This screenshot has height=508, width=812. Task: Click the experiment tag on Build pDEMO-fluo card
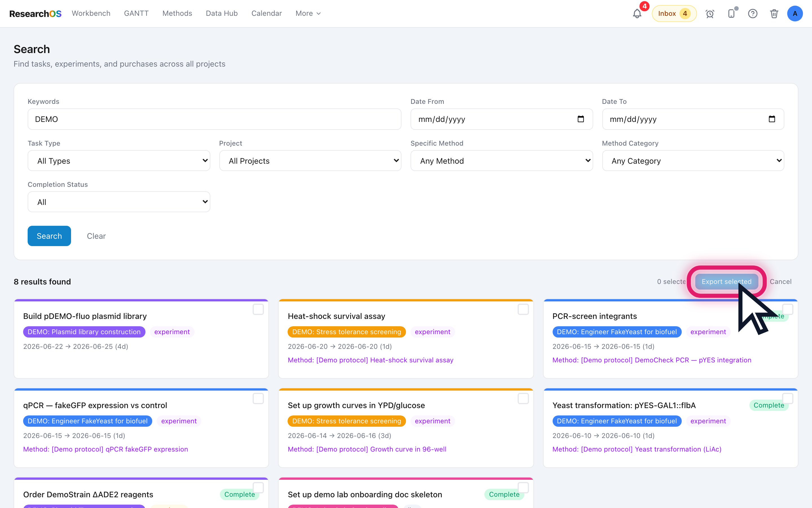click(x=172, y=332)
